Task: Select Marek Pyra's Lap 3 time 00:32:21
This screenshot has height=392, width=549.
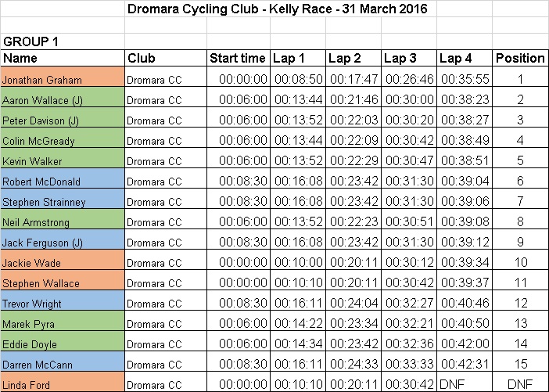Action: 408,321
